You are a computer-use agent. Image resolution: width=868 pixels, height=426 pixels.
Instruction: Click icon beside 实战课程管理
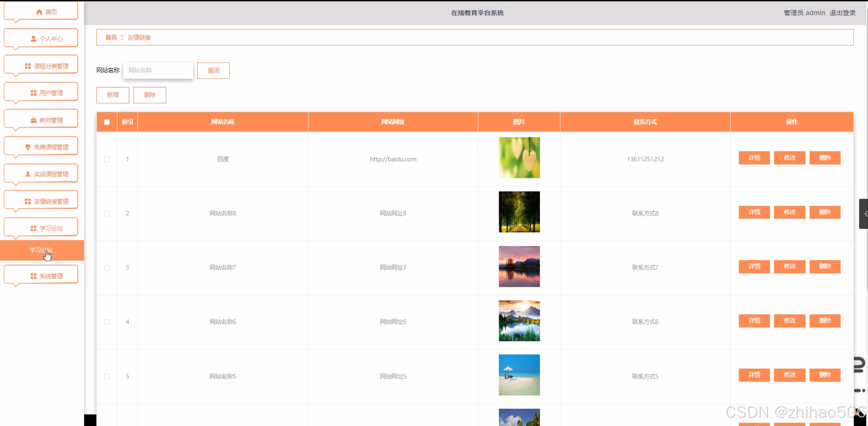click(28, 174)
